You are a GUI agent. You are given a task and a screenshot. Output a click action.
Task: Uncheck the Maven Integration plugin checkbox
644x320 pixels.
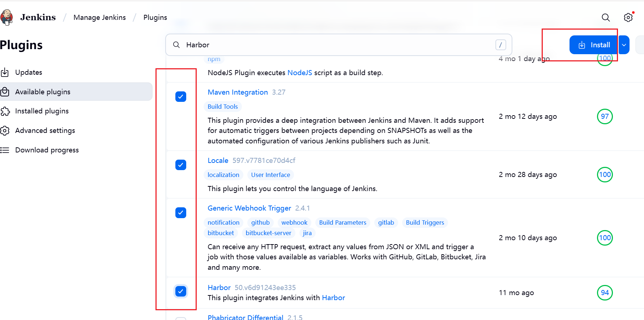pyautogui.click(x=181, y=96)
